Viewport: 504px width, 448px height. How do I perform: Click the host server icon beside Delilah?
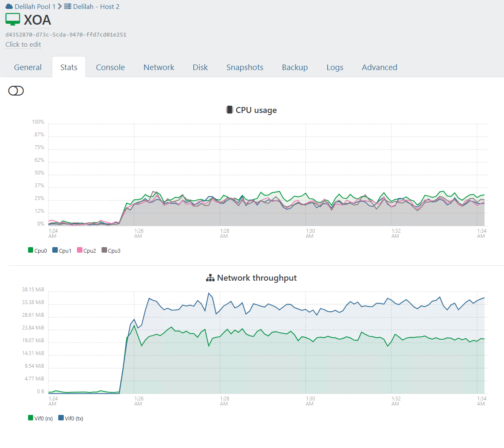[68, 6]
